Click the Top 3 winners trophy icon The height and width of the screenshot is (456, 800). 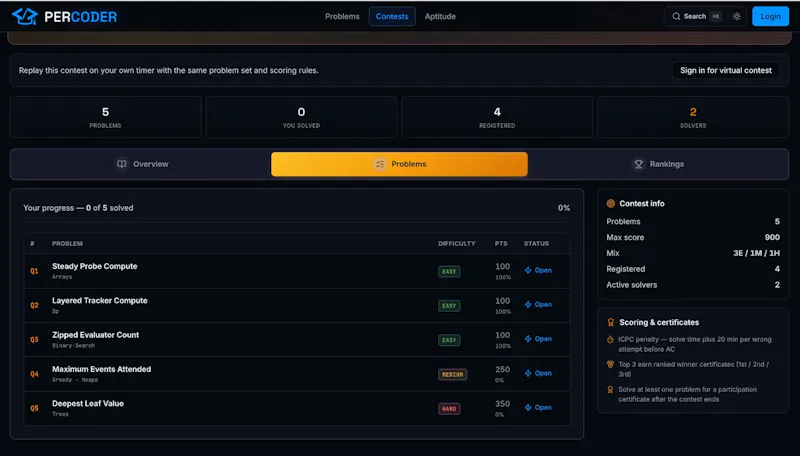click(x=610, y=365)
